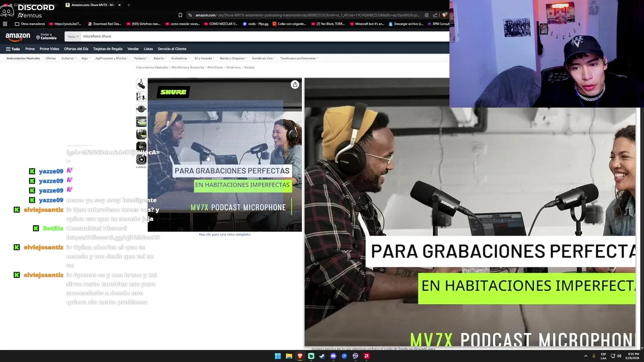Screen dimensions: 644x362
Task: Open 'Prime Video' navigation link
Action: coord(49,49)
